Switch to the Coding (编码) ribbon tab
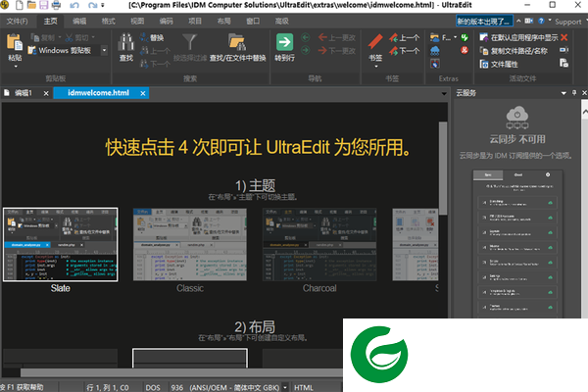 (166, 22)
